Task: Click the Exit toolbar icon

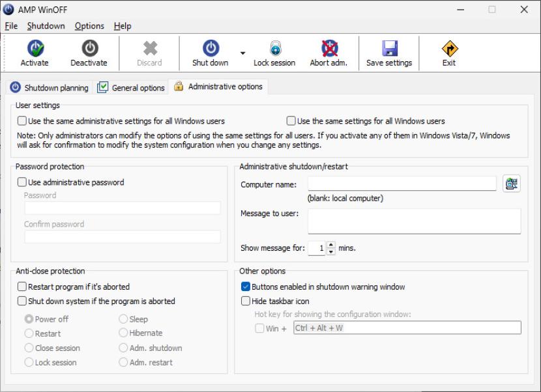Action: pos(449,49)
